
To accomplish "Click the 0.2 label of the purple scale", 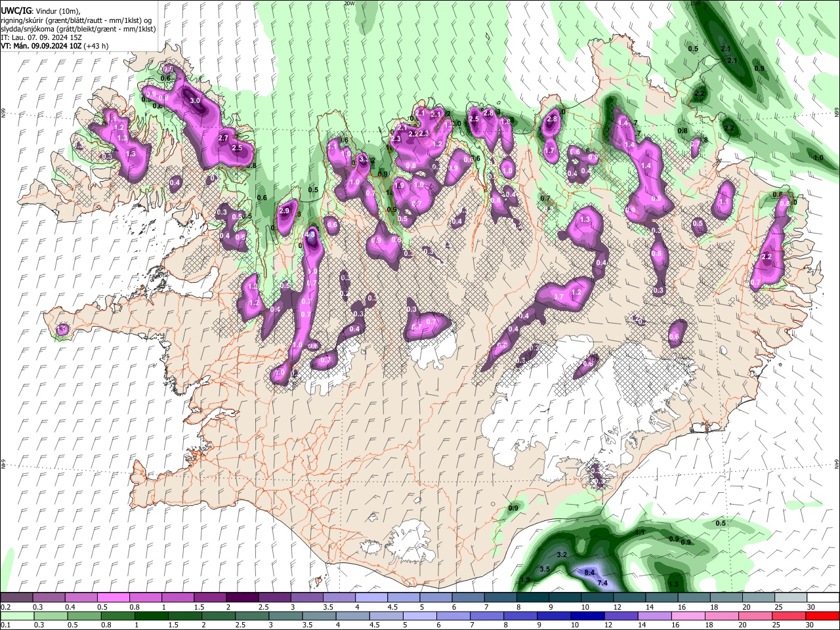I will (x=5, y=607).
